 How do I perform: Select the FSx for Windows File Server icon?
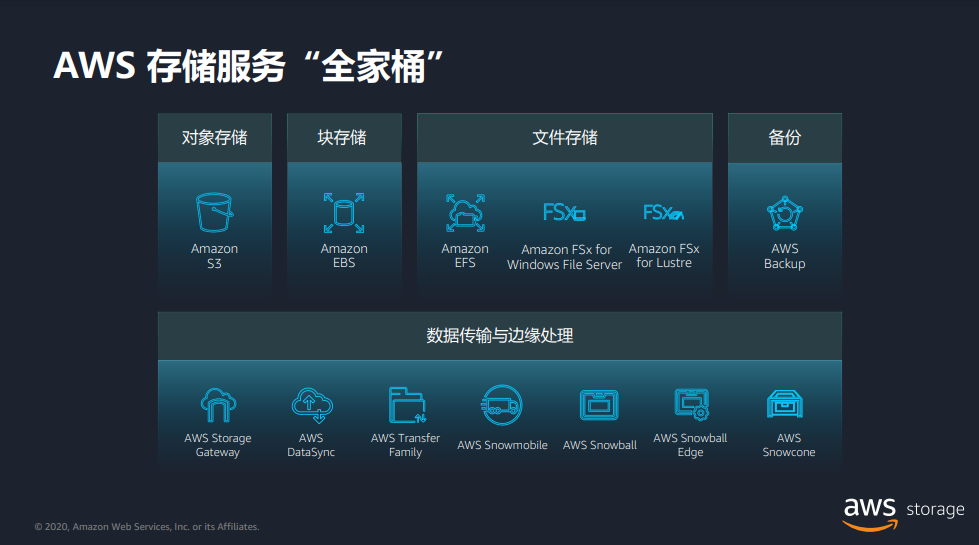(564, 212)
